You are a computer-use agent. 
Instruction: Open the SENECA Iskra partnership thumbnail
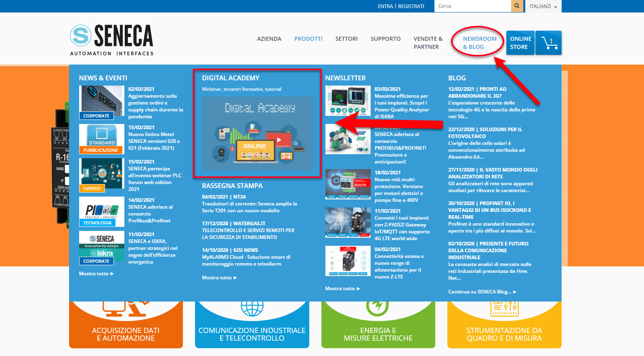click(102, 248)
